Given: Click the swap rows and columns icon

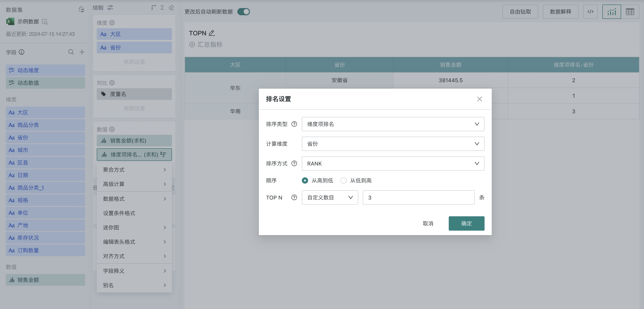Looking at the screenshot, I should pyautogui.click(x=154, y=7).
